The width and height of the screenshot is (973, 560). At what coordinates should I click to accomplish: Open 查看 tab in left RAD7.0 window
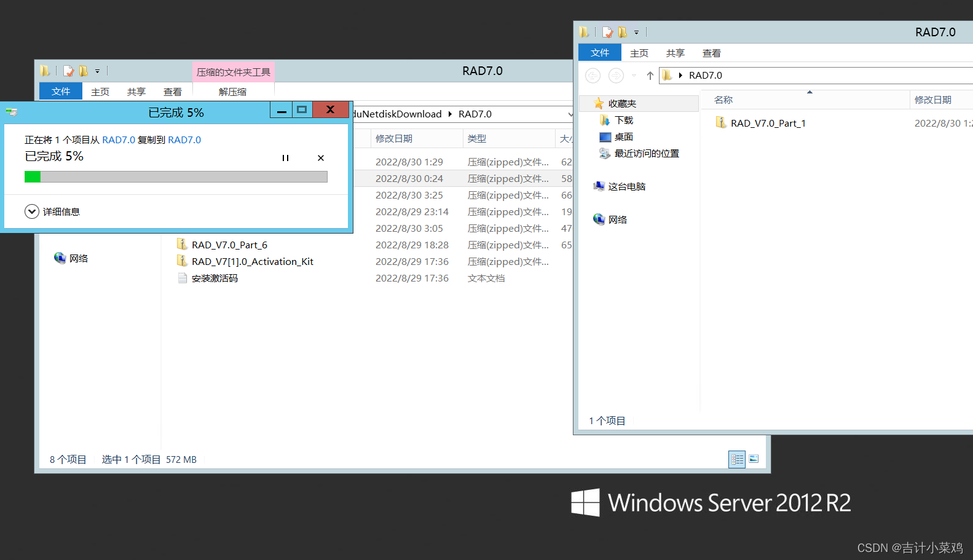click(173, 92)
